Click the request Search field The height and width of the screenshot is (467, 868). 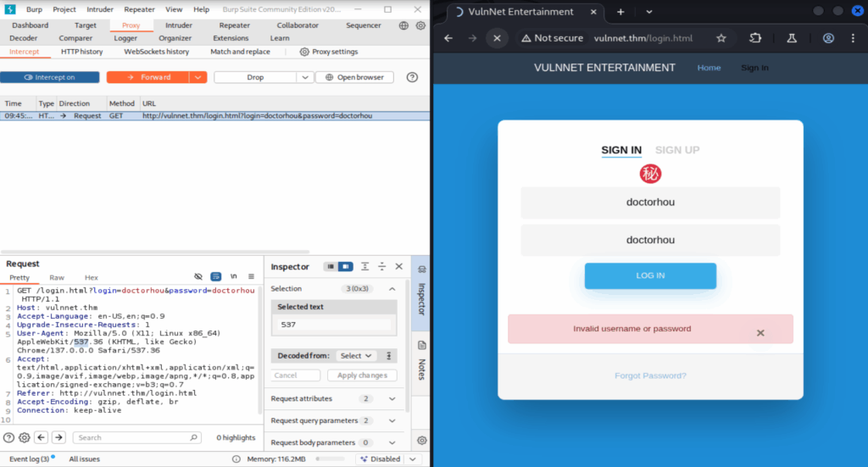[x=136, y=437]
